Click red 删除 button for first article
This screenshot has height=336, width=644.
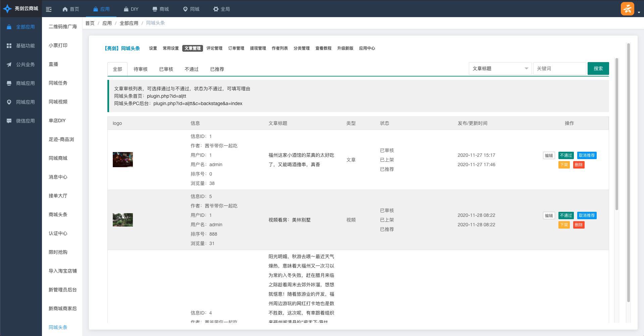coord(579,165)
